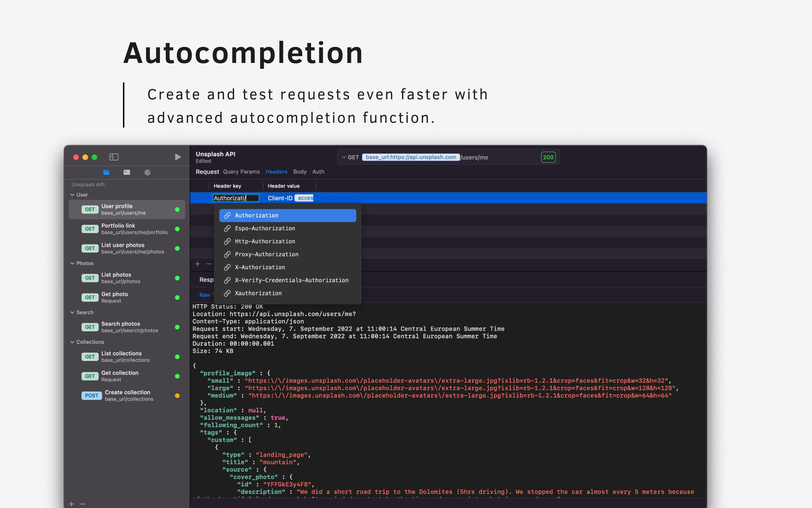812x508 pixels.
Task: Click the 'Duration: 00:00:00.001' line
Action: pyautogui.click(x=233, y=344)
